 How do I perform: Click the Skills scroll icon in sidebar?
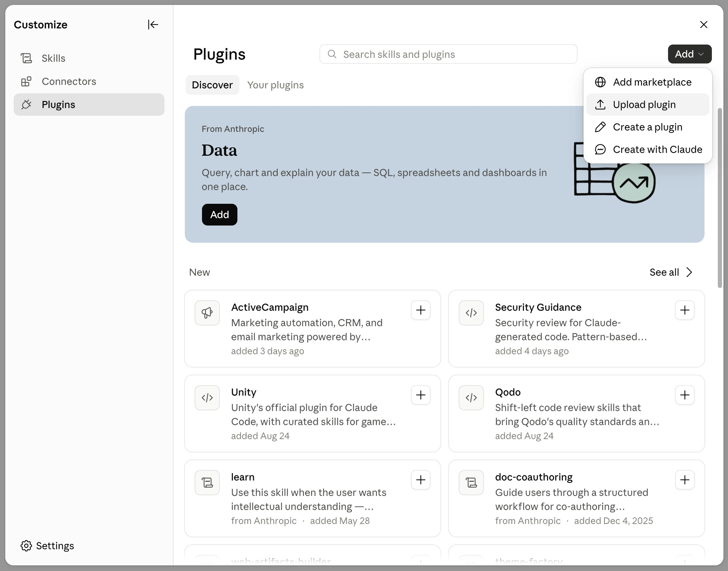(x=26, y=58)
